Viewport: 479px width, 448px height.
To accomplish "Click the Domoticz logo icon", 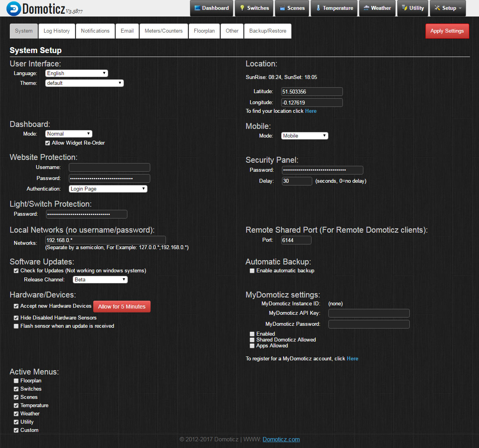I will [x=14, y=9].
